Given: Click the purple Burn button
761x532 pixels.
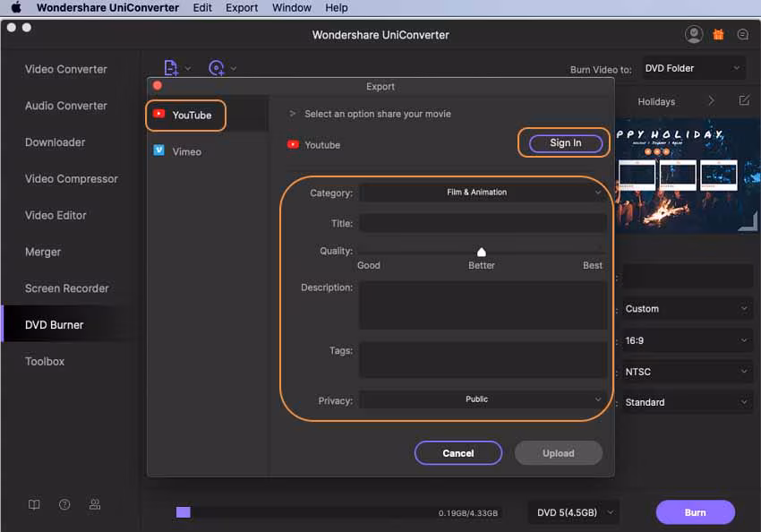Looking at the screenshot, I should tap(695, 512).
